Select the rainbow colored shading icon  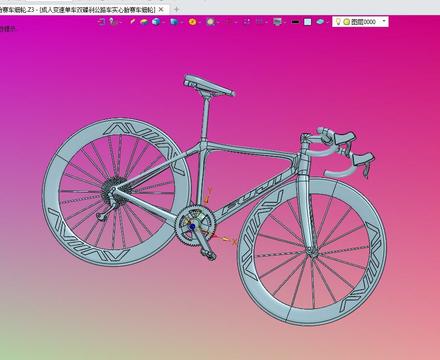pos(144,22)
